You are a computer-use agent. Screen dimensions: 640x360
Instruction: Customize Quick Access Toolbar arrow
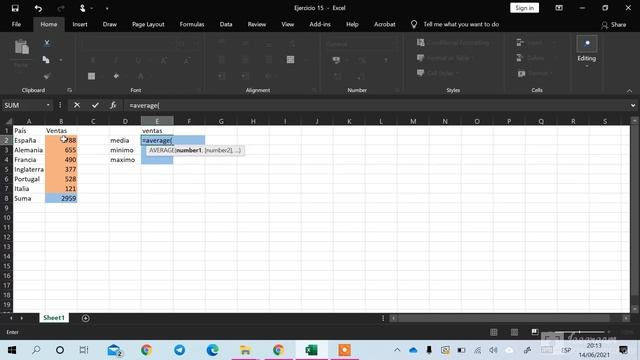pos(107,8)
